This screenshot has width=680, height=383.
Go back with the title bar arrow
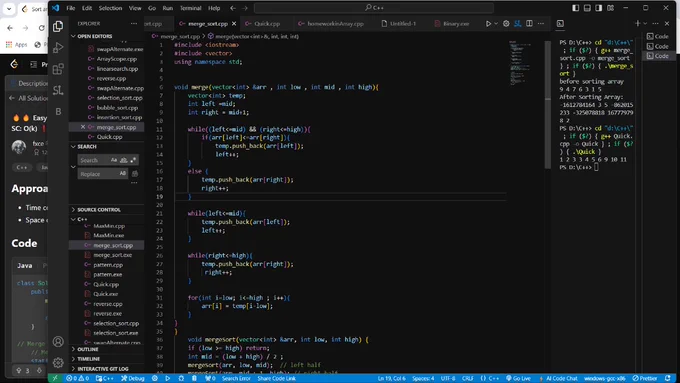233,8
